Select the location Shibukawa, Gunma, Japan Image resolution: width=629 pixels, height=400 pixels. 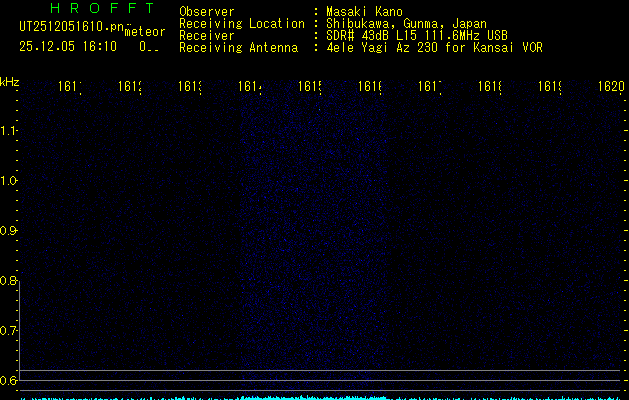(406, 24)
